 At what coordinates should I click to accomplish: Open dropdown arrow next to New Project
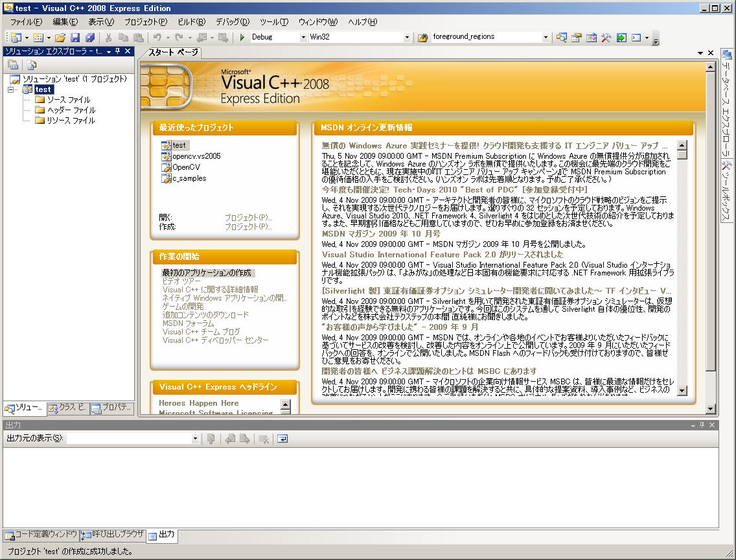pos(27,38)
